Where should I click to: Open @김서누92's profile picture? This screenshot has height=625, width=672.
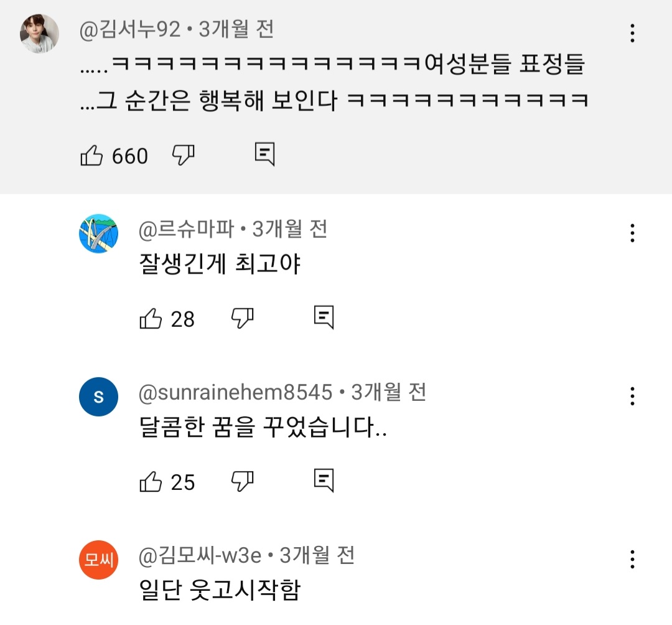coord(40,34)
